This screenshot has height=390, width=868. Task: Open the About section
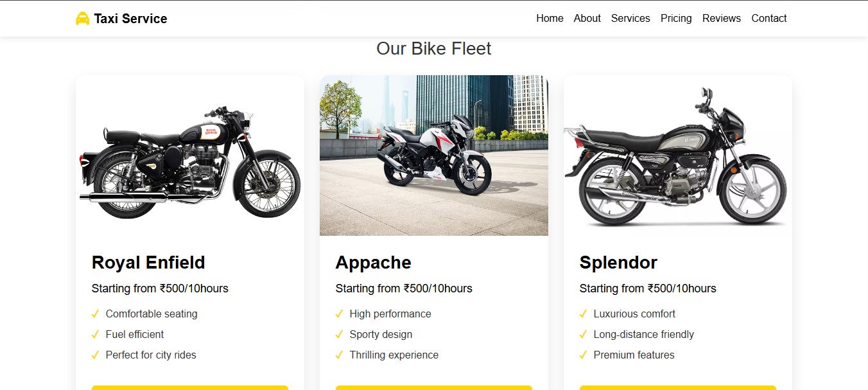click(x=587, y=18)
